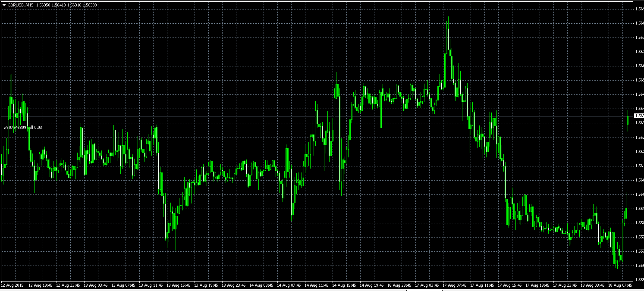Click the 18 Aug 03:45 time label

pos(593,285)
